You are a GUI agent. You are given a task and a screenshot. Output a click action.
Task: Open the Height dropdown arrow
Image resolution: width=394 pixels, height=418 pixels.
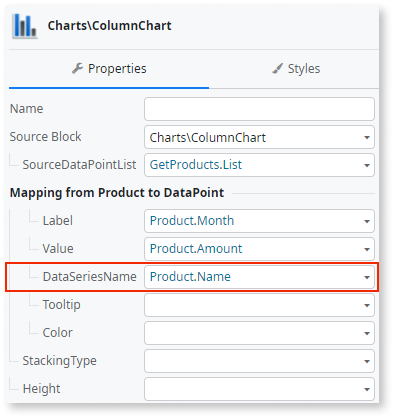point(367,389)
